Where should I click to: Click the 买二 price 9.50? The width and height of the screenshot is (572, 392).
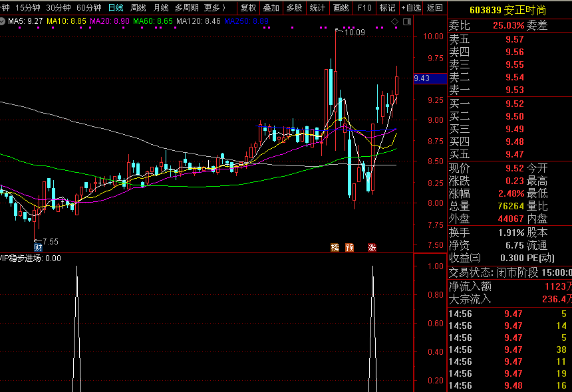point(514,116)
